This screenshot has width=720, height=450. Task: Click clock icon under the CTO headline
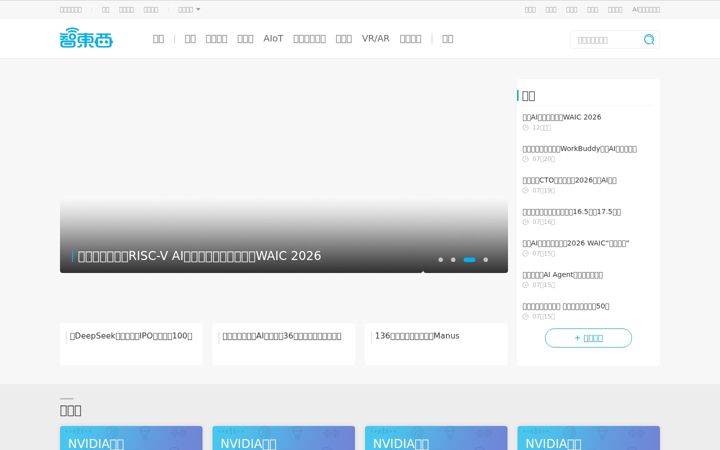[x=525, y=191]
